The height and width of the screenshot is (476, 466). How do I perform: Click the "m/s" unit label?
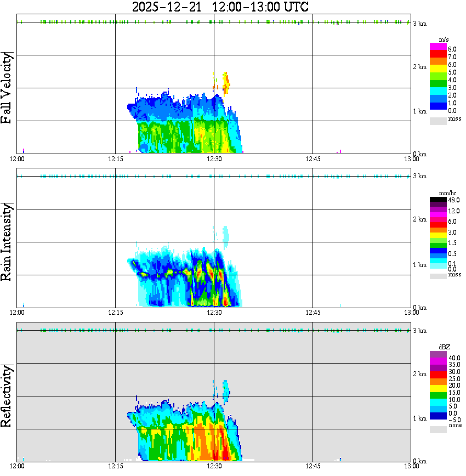pos(444,39)
